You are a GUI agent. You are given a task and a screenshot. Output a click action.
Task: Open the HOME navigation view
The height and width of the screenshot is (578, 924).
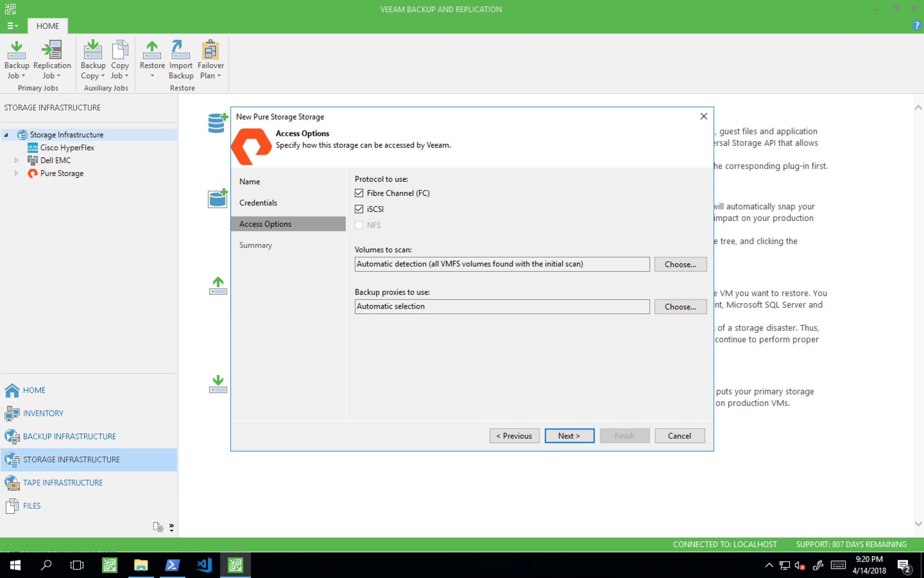click(x=89, y=390)
